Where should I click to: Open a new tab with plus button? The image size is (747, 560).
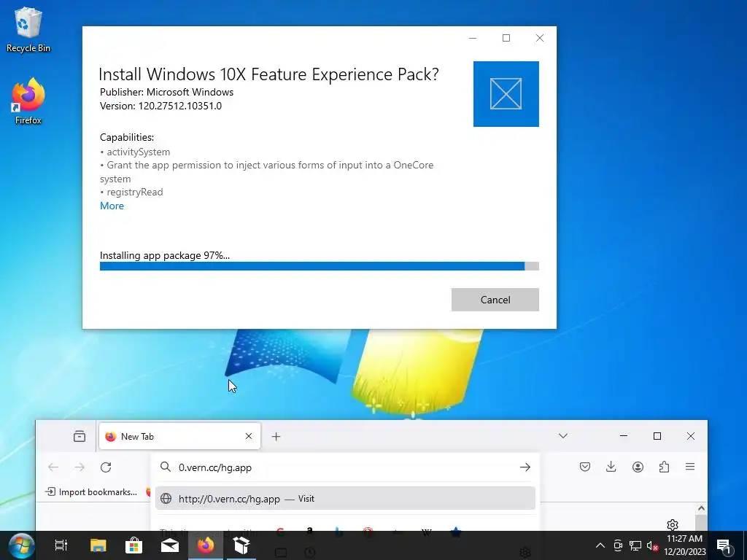(x=276, y=436)
